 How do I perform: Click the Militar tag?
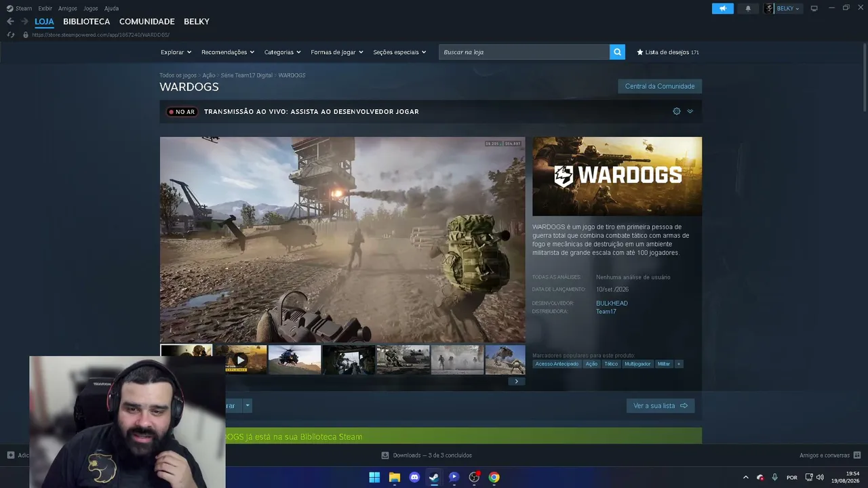[x=664, y=364]
